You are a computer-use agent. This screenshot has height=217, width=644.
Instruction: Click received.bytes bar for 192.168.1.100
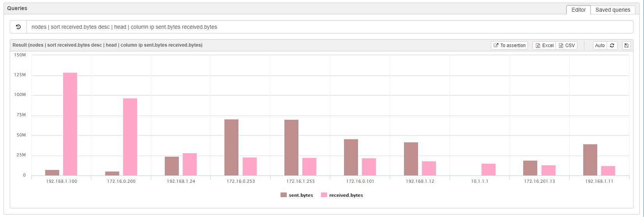(x=70, y=124)
